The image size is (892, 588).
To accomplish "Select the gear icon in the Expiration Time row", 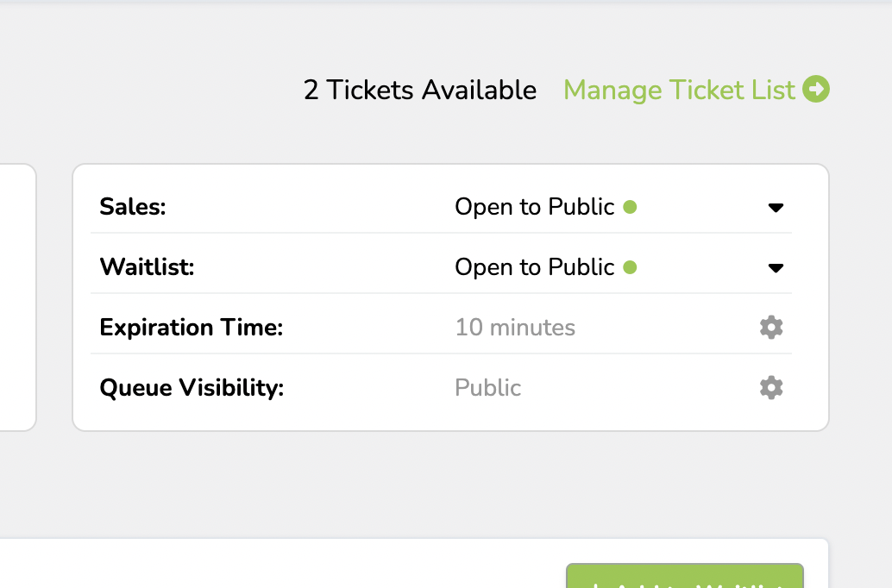I will [x=770, y=327].
